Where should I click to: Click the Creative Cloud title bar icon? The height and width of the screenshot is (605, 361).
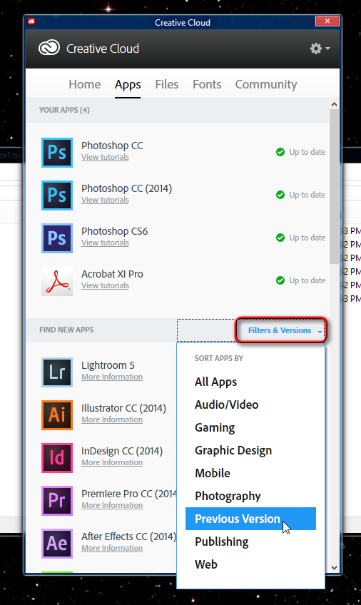(32, 22)
